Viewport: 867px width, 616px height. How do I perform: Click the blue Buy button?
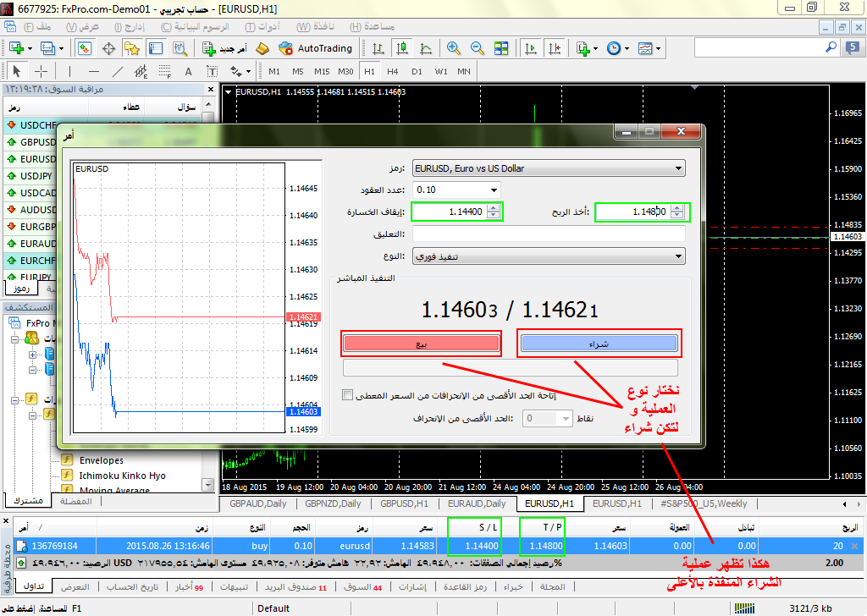pos(599,344)
